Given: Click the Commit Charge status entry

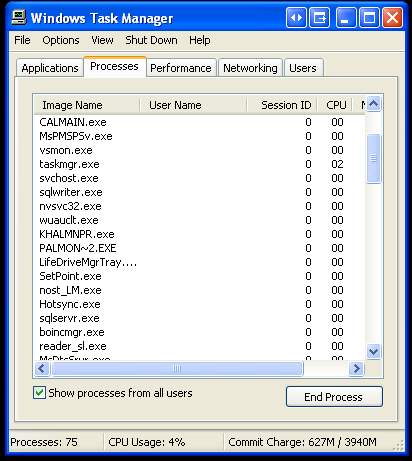Looking at the screenshot, I should coord(302,442).
